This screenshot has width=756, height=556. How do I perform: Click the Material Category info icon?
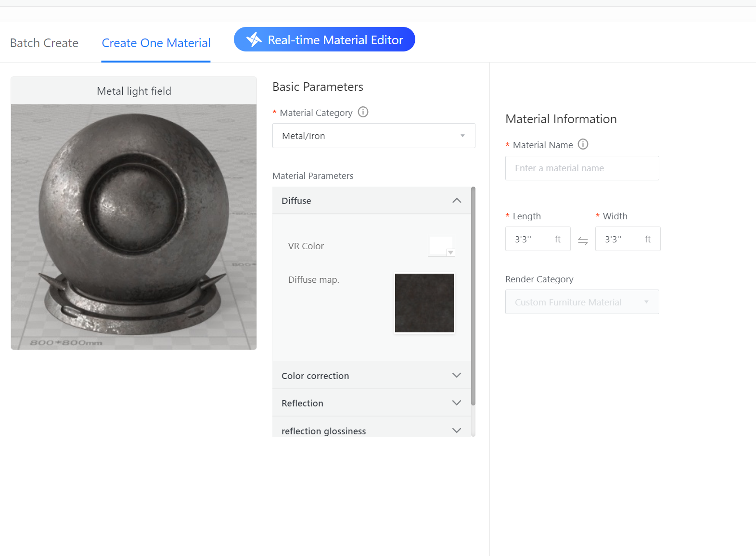tap(363, 112)
